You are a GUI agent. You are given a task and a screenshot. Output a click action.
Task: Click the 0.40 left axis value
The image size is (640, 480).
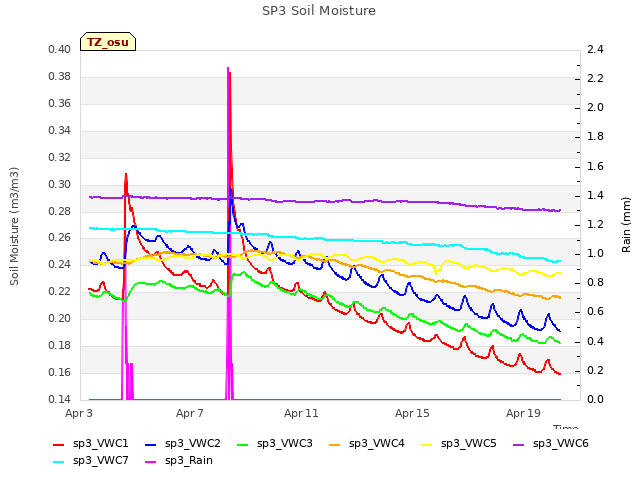click(x=60, y=50)
